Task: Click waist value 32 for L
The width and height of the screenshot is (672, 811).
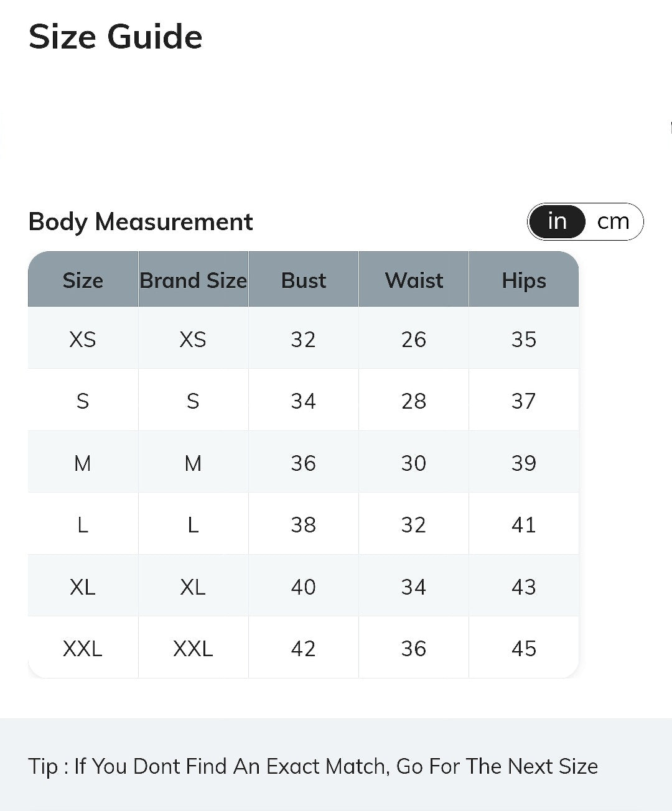Action: pos(414,524)
